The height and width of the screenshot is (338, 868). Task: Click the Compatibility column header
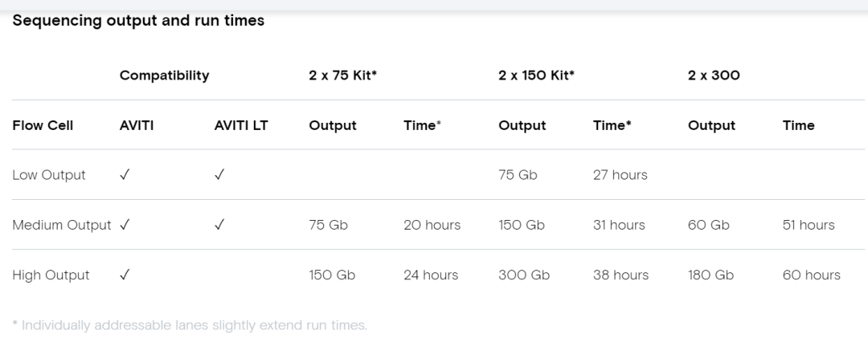[x=165, y=75]
